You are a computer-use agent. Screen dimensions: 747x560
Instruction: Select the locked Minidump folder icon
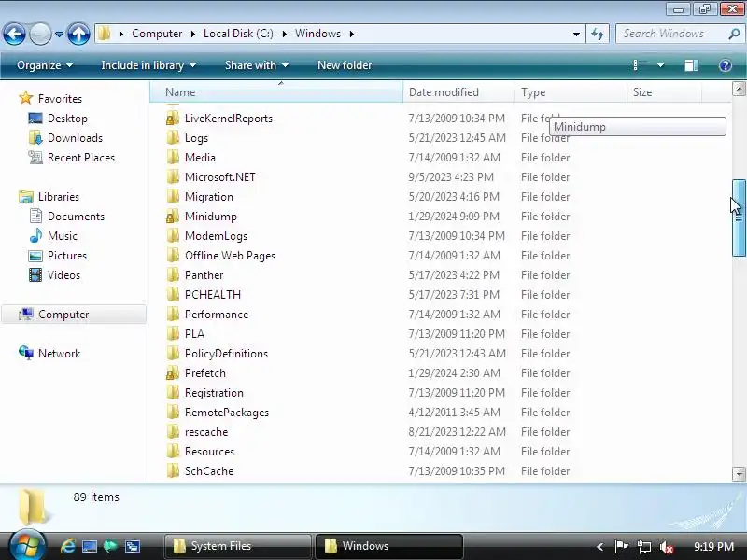(x=173, y=217)
